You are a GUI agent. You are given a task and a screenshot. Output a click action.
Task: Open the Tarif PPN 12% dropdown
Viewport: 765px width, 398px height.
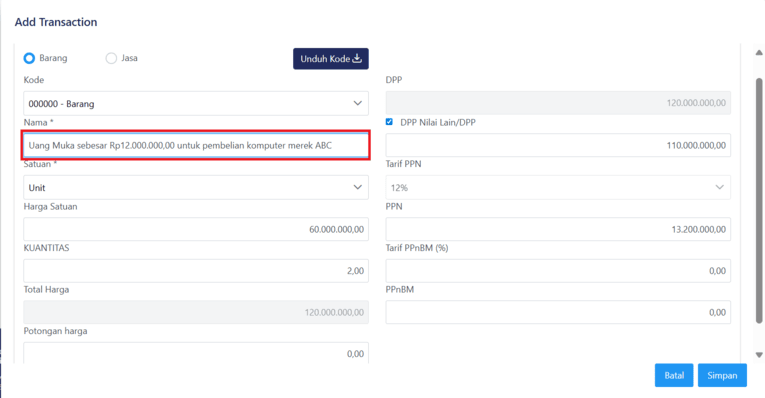pyautogui.click(x=558, y=187)
